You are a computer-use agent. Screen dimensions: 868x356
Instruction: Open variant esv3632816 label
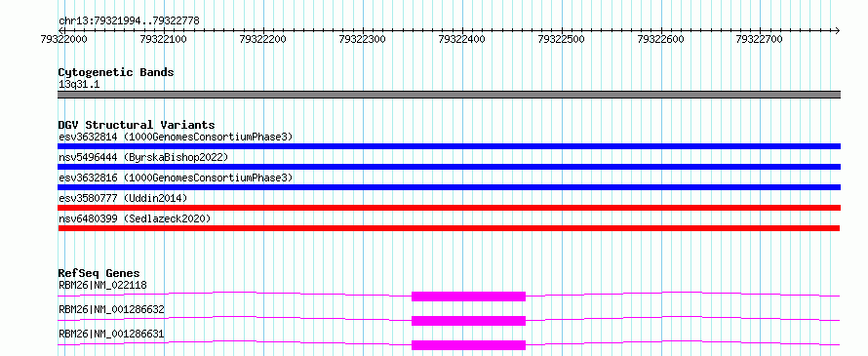(x=176, y=178)
